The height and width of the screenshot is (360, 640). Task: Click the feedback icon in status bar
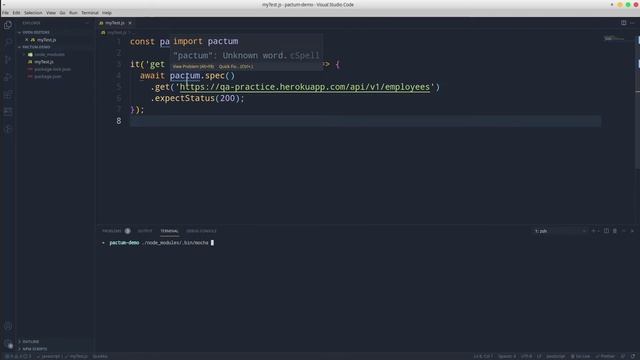point(623,356)
